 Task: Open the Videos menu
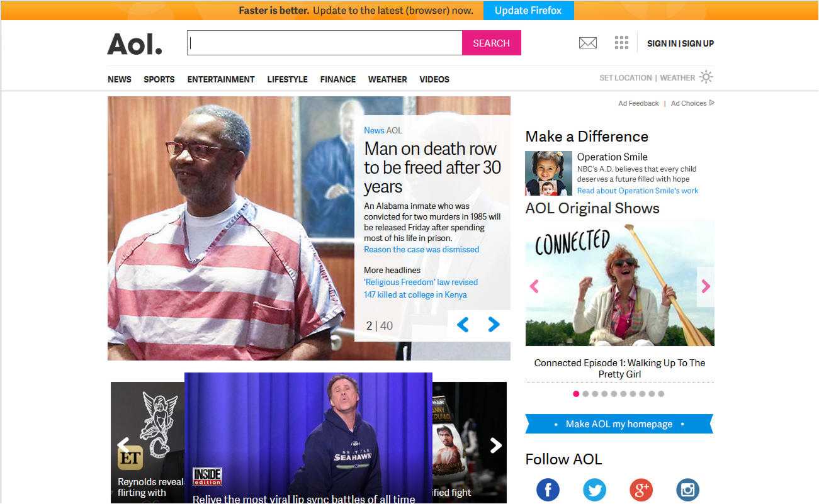tap(434, 79)
